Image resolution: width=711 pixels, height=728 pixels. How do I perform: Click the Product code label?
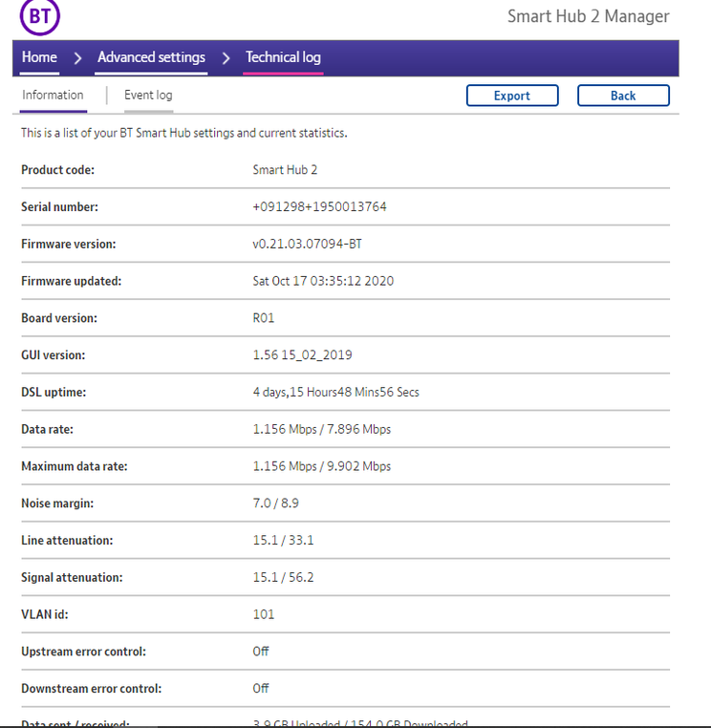tap(57, 170)
